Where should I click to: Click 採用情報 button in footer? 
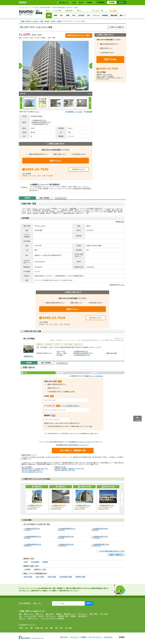pos(122,637)
